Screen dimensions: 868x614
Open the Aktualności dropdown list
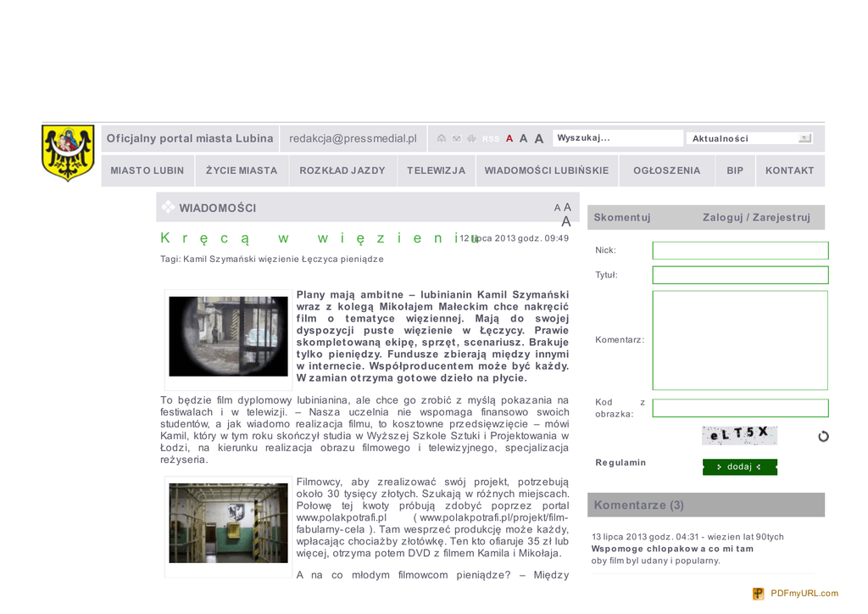pos(804,138)
